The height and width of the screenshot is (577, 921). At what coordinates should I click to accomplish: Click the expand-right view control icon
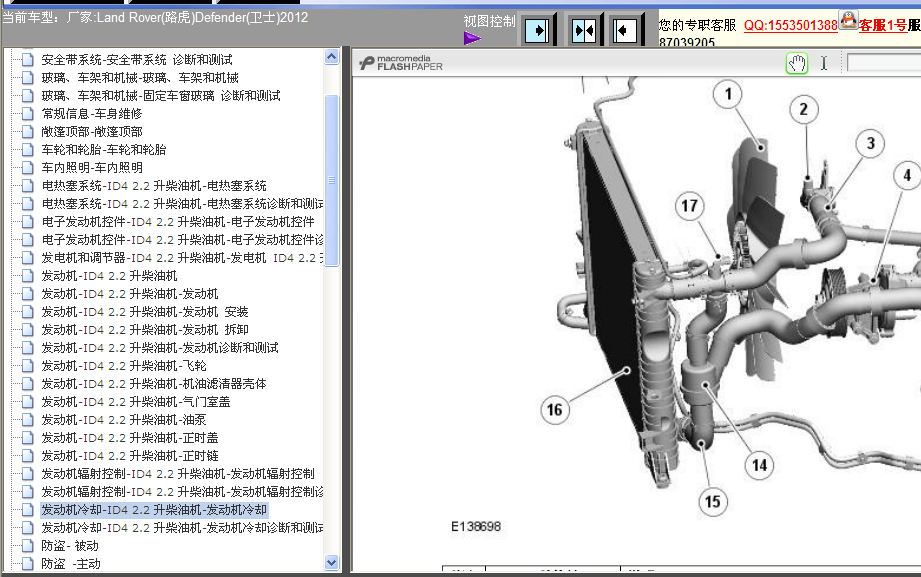click(x=537, y=30)
